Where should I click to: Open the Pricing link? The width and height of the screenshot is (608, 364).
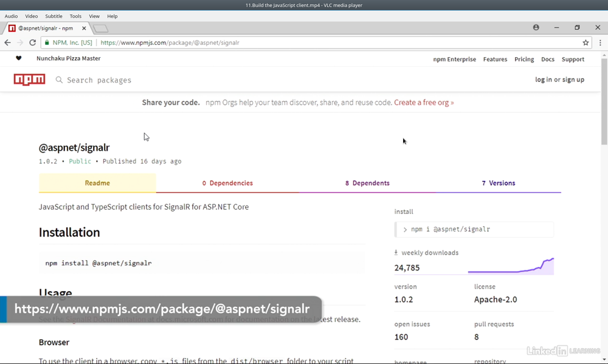pyautogui.click(x=524, y=60)
